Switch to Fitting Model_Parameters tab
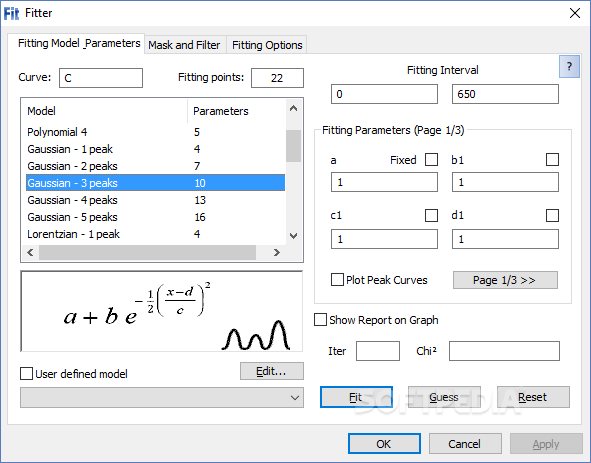 click(x=79, y=43)
